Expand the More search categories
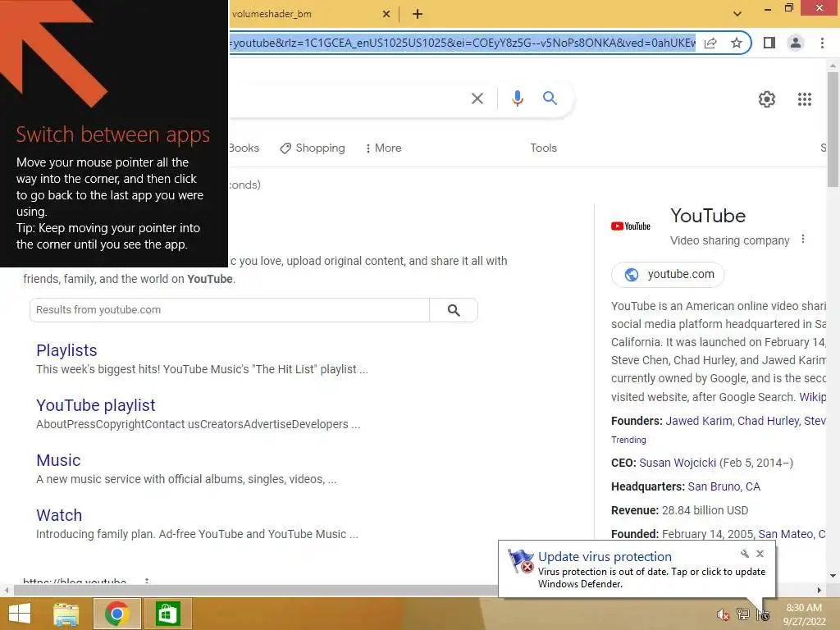The image size is (840, 630). [x=384, y=148]
